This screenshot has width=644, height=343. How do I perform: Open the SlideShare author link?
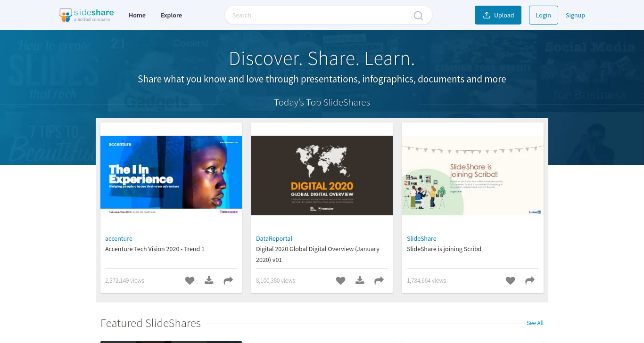[x=421, y=238]
